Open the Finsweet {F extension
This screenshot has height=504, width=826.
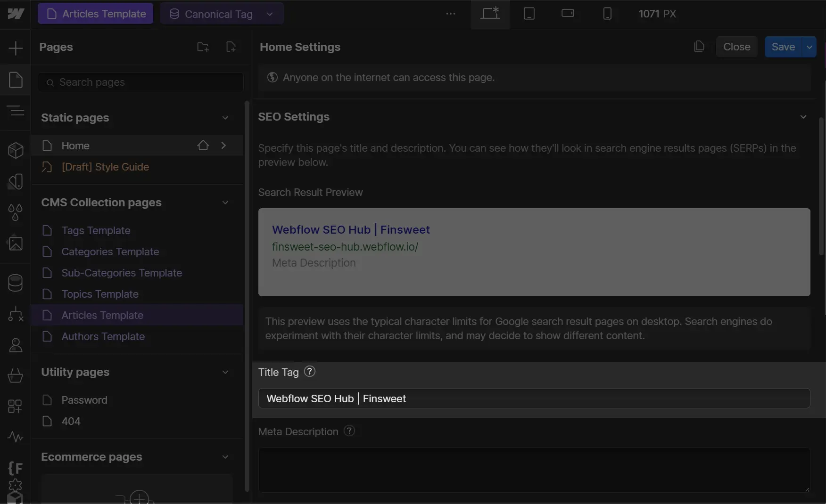tap(16, 468)
